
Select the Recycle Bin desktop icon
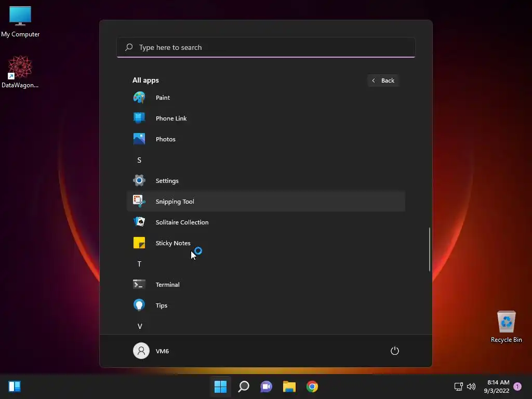click(506, 327)
